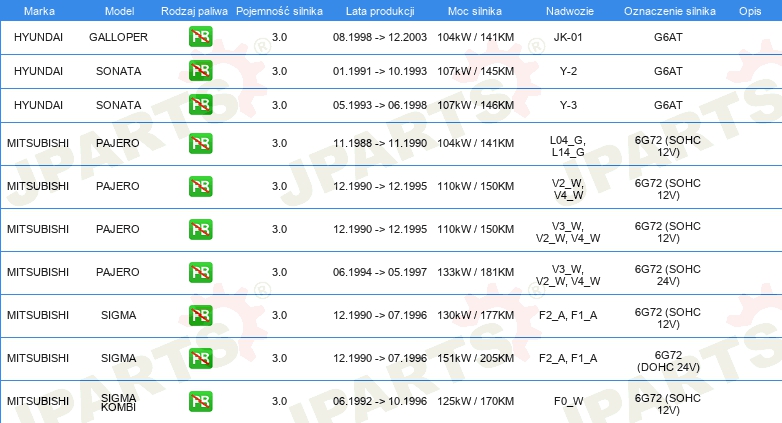Screen dimensions: 782x423
Task: Click the G6AT engine code in the GALLOPER row
Action: tap(668, 37)
